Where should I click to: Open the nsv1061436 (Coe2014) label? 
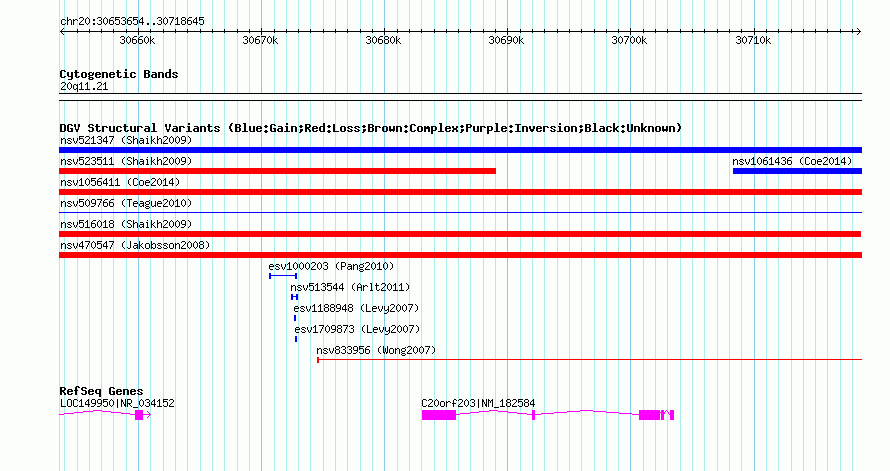pos(792,161)
